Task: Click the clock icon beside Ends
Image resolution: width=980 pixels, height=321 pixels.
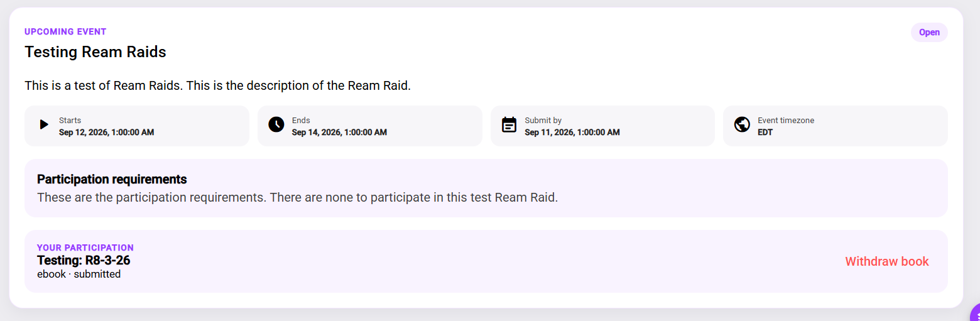Action: click(x=276, y=124)
